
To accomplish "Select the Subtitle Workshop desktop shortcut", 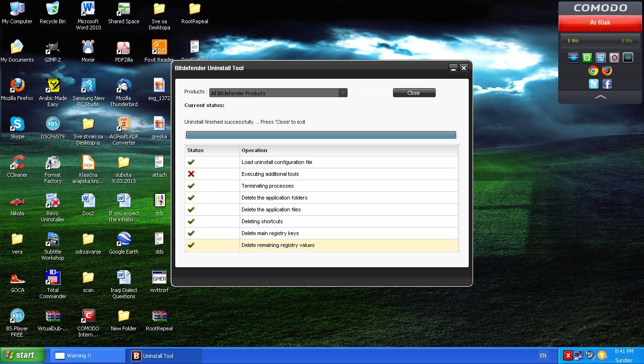I will [x=53, y=246].
